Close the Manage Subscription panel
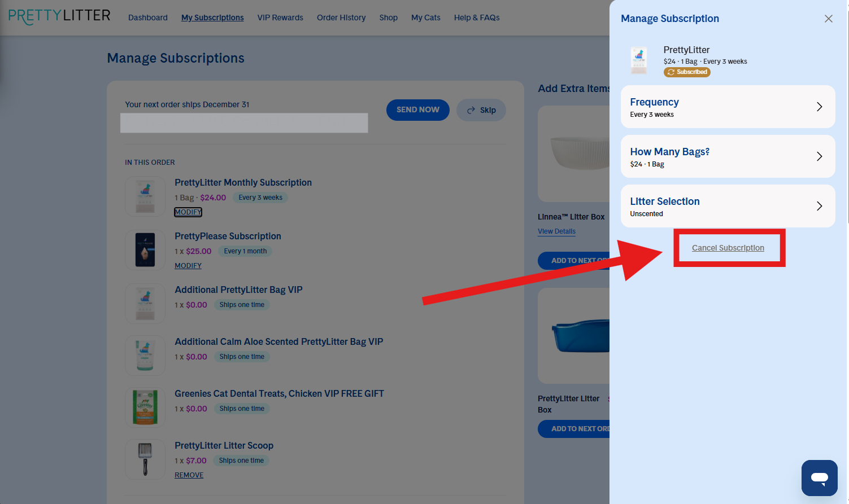The width and height of the screenshot is (849, 504). click(x=828, y=19)
